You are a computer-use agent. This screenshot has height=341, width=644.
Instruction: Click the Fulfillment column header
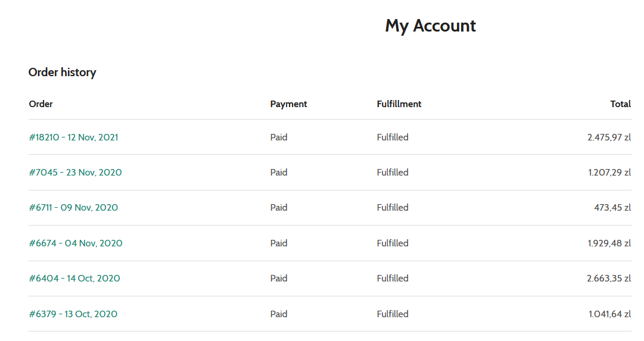(399, 104)
